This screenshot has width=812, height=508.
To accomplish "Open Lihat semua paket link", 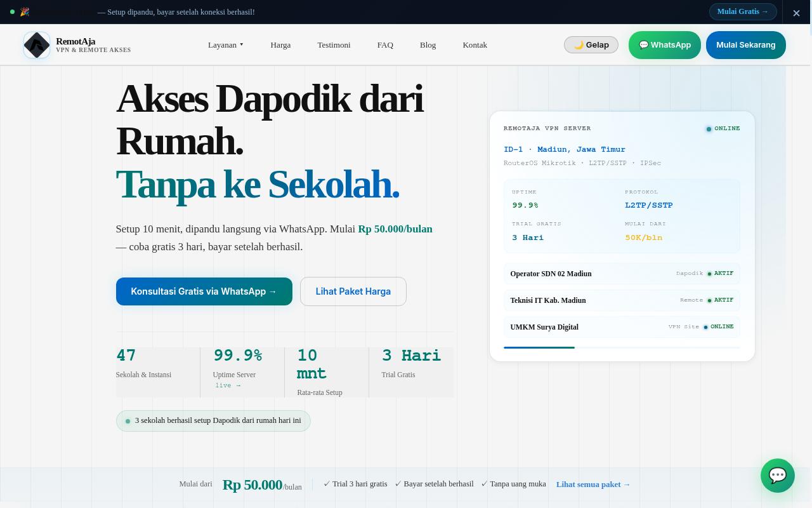I will coord(593,485).
